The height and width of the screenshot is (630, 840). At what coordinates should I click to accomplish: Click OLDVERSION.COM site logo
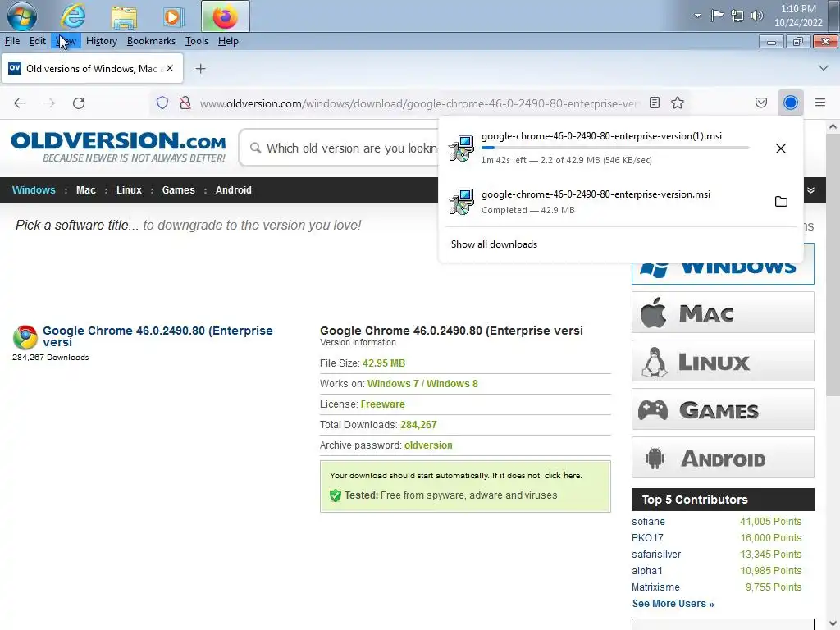[x=118, y=147]
